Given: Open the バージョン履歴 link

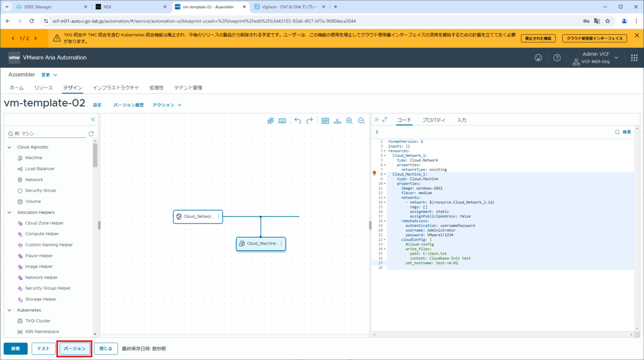Looking at the screenshot, I should point(129,105).
